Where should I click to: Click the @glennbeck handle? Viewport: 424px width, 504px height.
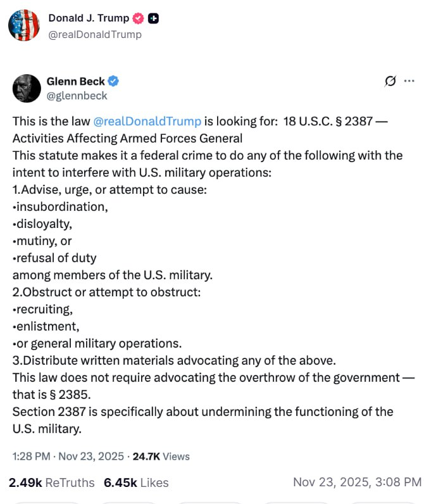pyautogui.click(x=77, y=96)
